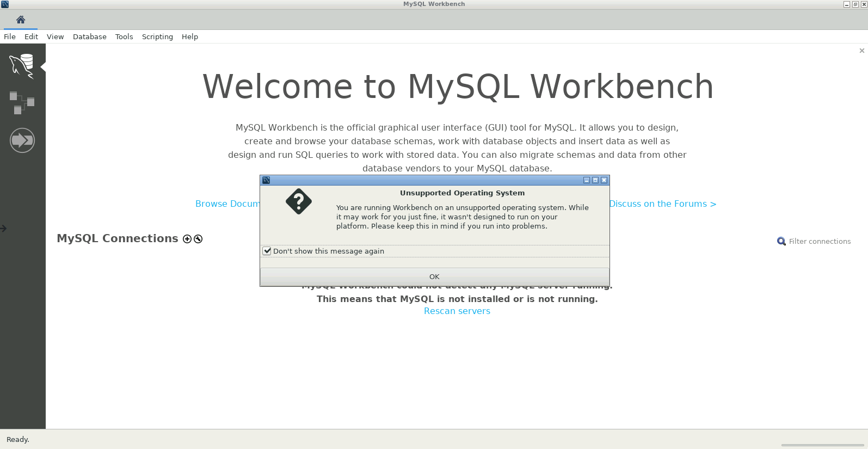Open the Tools menu

(x=124, y=36)
